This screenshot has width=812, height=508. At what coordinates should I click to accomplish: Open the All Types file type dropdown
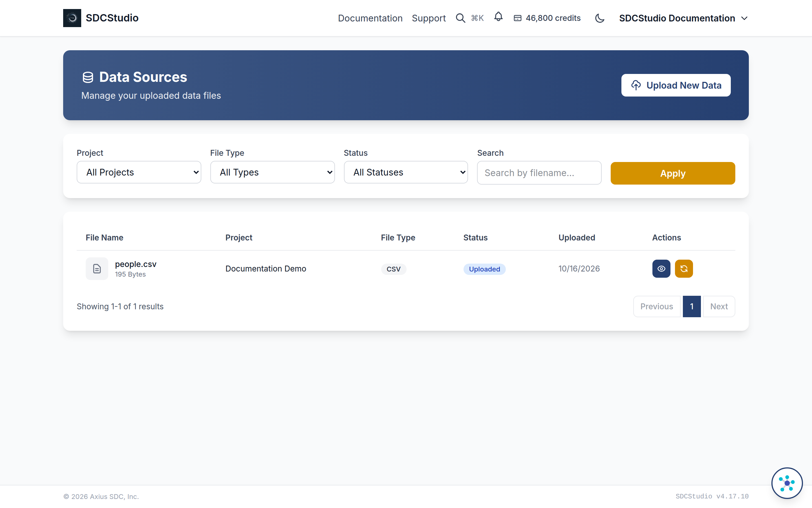click(x=272, y=172)
